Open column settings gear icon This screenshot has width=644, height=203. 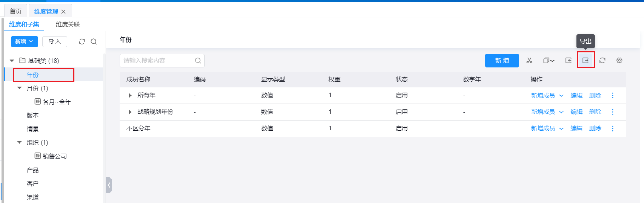point(619,61)
